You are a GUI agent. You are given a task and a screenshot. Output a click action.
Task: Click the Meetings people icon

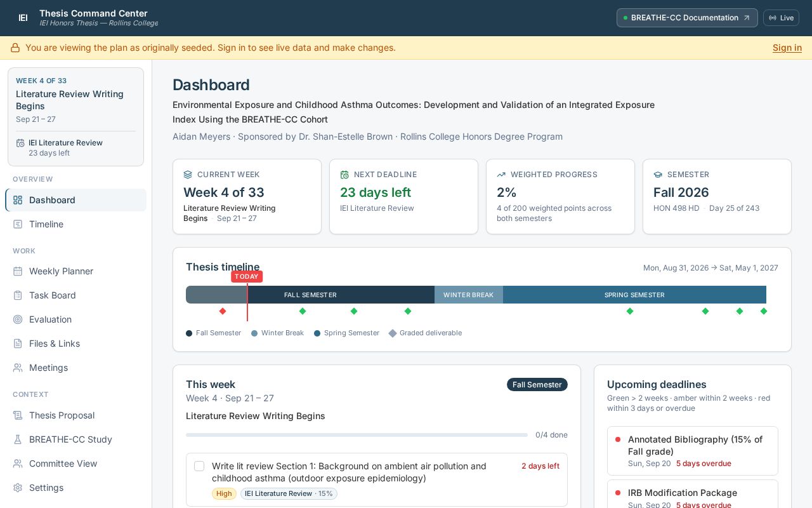18,368
